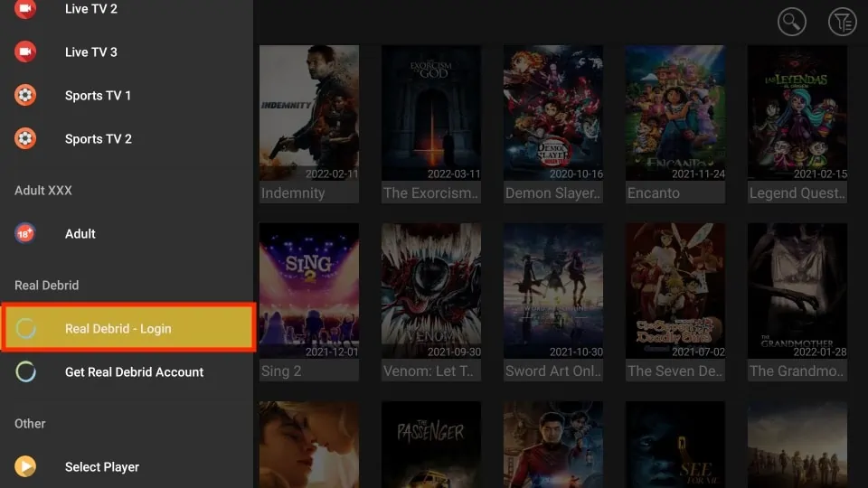Screen dimensions: 868x488
Task: Click 'The Grandmo..' title label
Action: coord(797,371)
